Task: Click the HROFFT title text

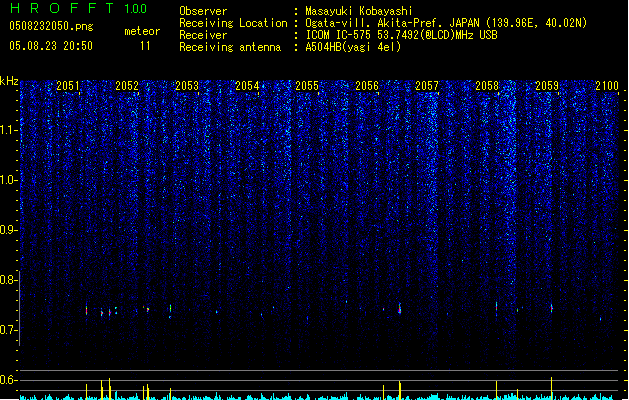Action: [62, 8]
